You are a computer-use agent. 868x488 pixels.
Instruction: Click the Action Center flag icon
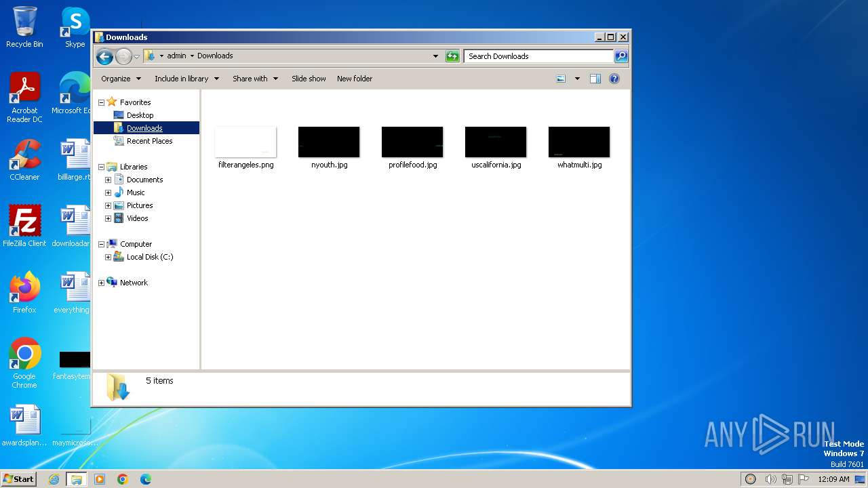pyautogui.click(x=803, y=479)
